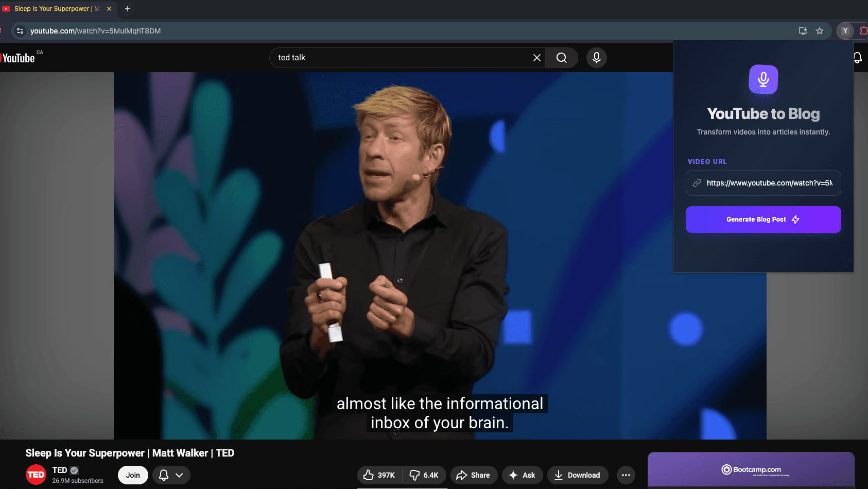Expand notification options chevron beside bell
Viewport: 868px width, 489px height.
click(x=179, y=475)
